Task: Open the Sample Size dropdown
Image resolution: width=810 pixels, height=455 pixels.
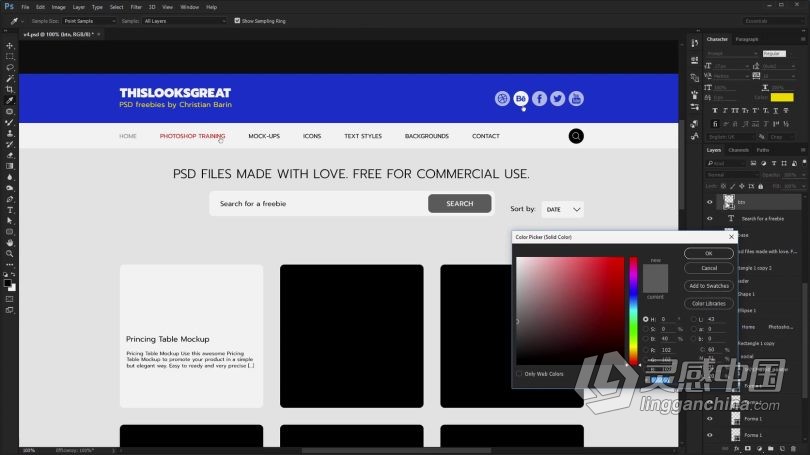Action: [89, 21]
